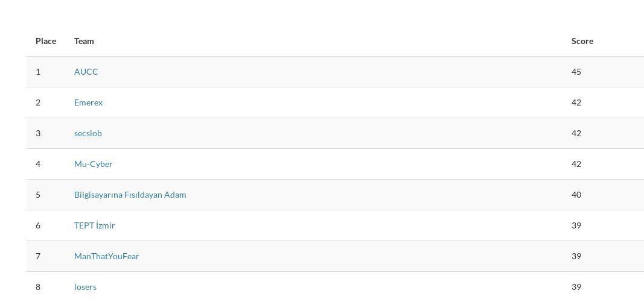
Task: Click the losers team link
Action: point(86,287)
